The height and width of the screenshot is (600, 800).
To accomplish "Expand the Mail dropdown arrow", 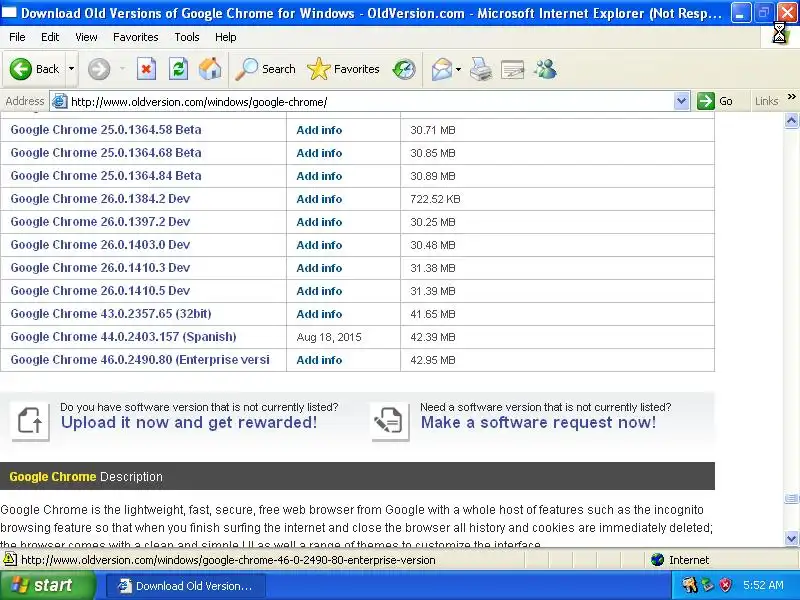I will 458,69.
